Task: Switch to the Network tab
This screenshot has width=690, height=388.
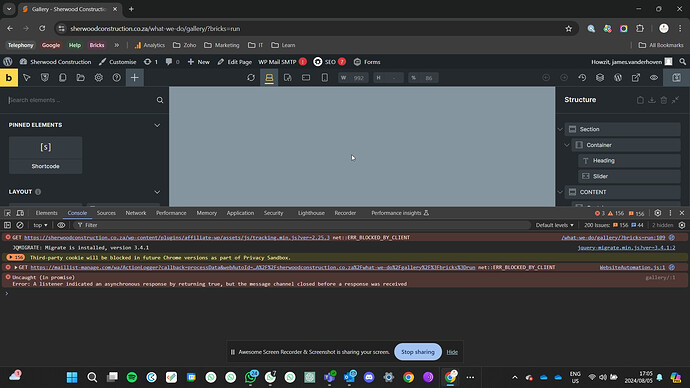Action: pos(136,213)
